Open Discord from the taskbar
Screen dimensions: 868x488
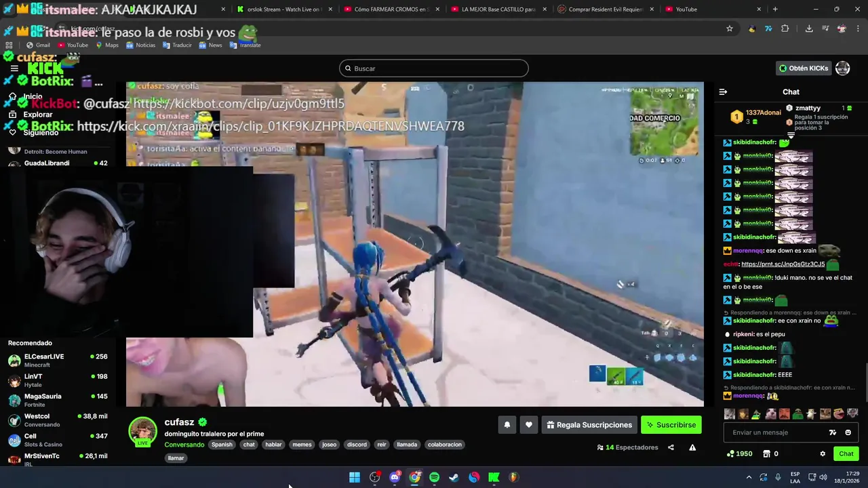[395, 477]
